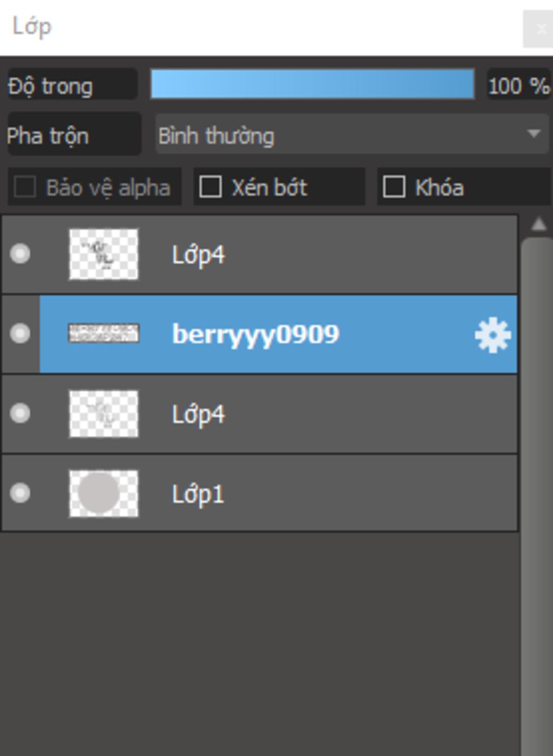Click the Độ trong opacity slider
The width and height of the screenshot is (553, 756).
(x=312, y=84)
